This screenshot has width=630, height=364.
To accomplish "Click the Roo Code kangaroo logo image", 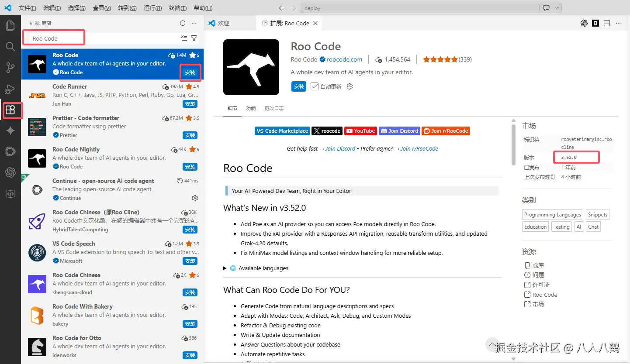I will tap(251, 67).
